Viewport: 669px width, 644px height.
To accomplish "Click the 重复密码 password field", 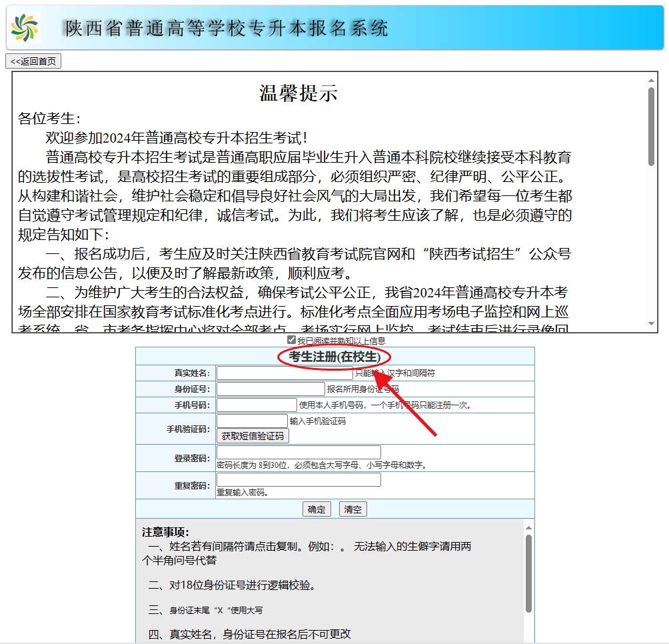I will point(299,480).
